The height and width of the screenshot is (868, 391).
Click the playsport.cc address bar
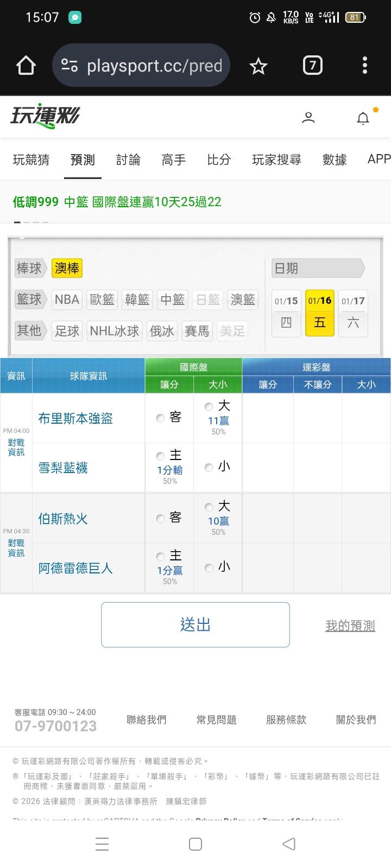coord(141,66)
